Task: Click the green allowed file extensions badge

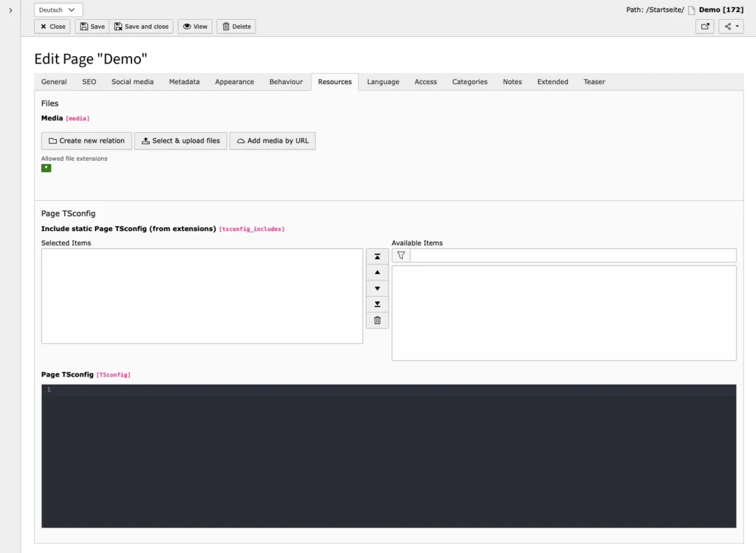Action: click(x=46, y=168)
